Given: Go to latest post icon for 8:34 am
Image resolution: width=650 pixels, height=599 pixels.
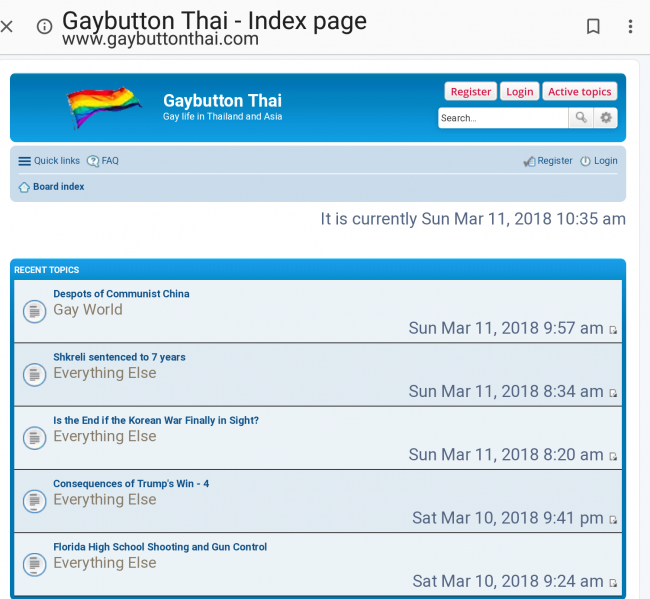Looking at the screenshot, I should point(613,393).
